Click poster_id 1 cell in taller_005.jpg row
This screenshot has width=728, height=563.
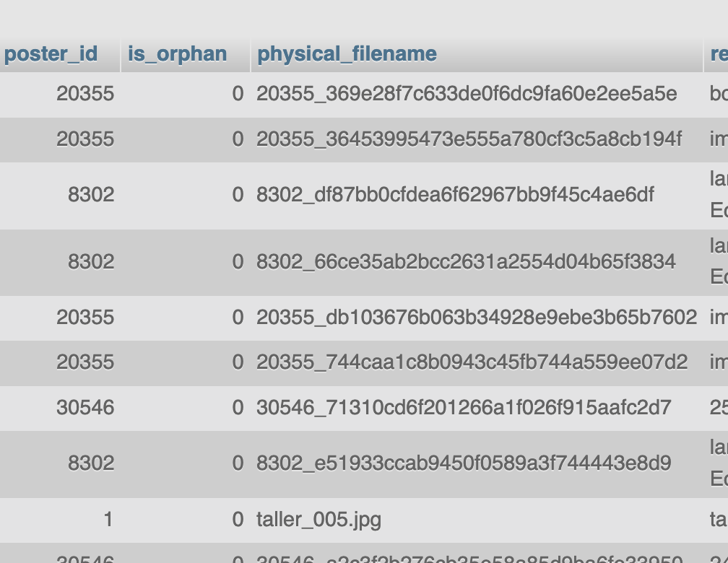point(108,520)
